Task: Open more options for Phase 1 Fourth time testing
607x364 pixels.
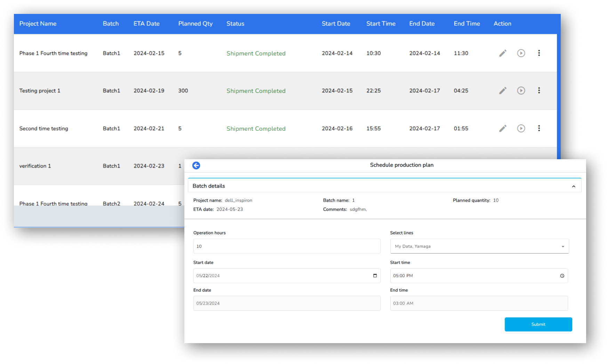Action: (x=539, y=53)
